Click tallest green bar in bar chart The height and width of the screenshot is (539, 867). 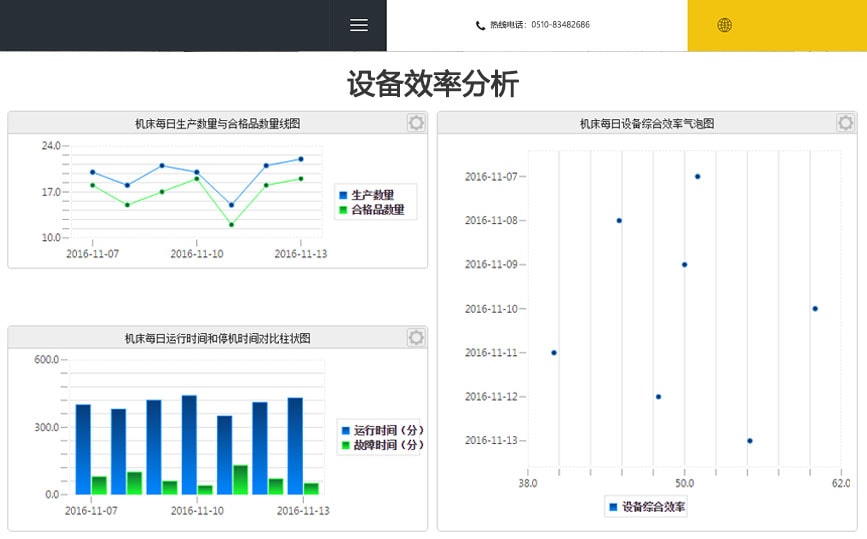pos(241,480)
